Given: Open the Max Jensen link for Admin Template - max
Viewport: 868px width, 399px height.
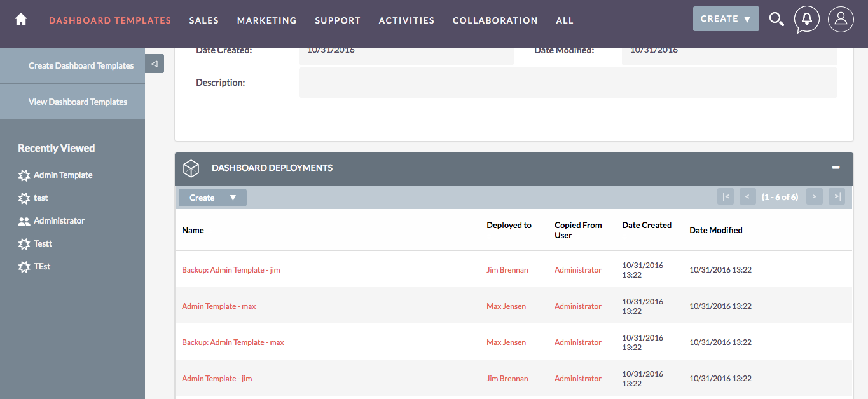Looking at the screenshot, I should coord(506,306).
